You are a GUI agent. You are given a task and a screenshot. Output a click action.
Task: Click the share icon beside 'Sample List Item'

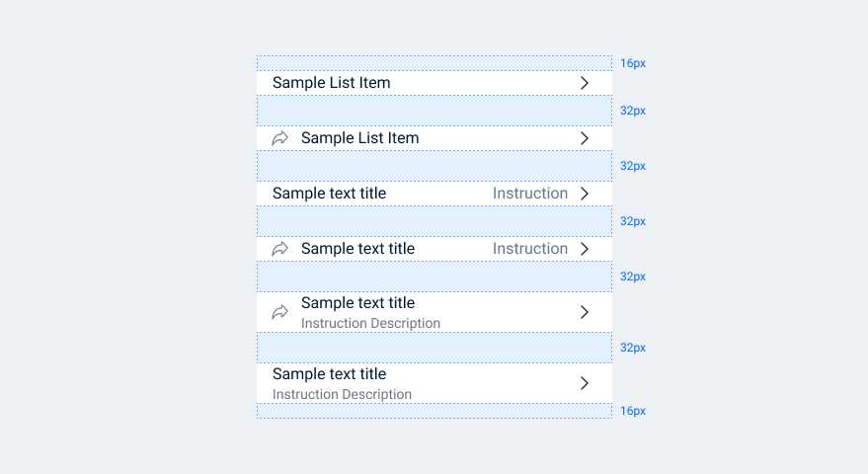click(x=280, y=138)
